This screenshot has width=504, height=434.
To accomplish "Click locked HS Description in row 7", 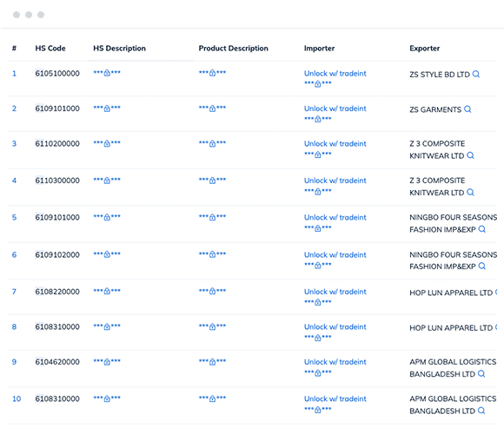I will pos(107,291).
